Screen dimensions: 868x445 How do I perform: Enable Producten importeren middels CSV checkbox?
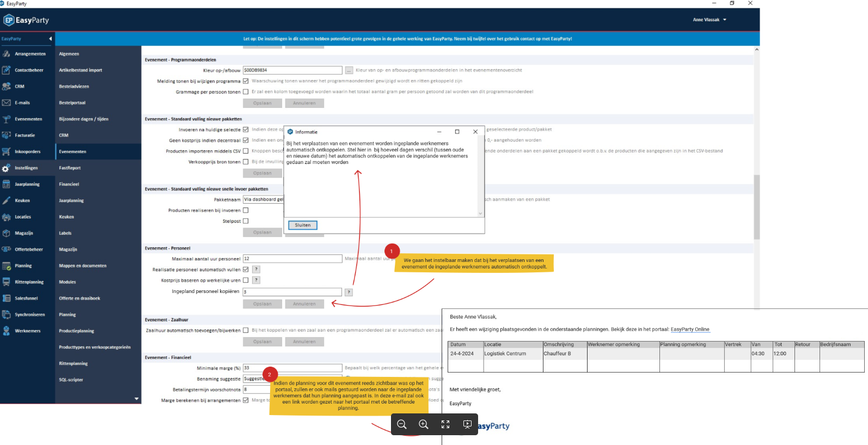246,151
